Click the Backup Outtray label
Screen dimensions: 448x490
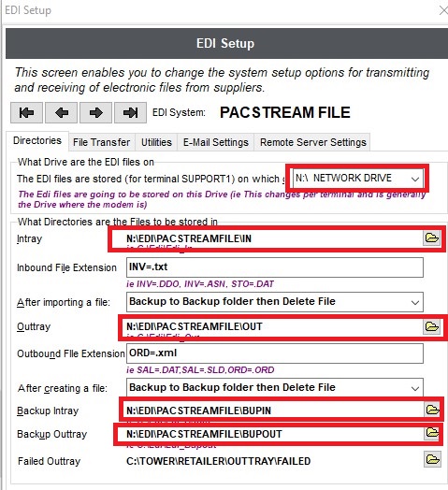[51, 435]
